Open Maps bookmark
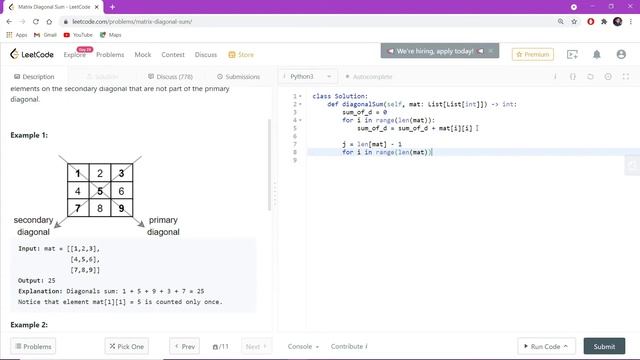 pos(111,35)
